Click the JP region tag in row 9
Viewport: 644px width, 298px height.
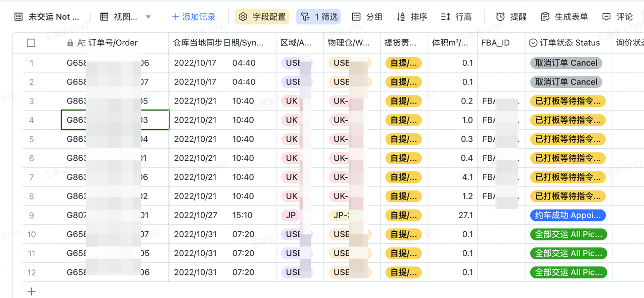(x=291, y=215)
